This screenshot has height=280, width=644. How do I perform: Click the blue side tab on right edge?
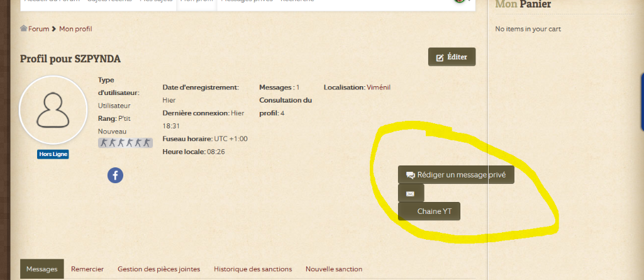click(642, 102)
